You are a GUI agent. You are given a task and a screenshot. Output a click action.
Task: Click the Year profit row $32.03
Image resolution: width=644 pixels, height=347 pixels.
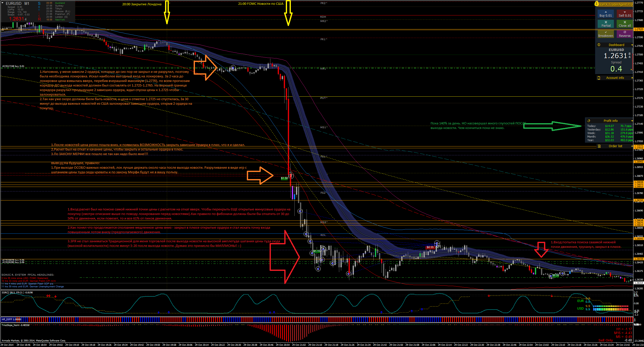[x=610, y=140]
